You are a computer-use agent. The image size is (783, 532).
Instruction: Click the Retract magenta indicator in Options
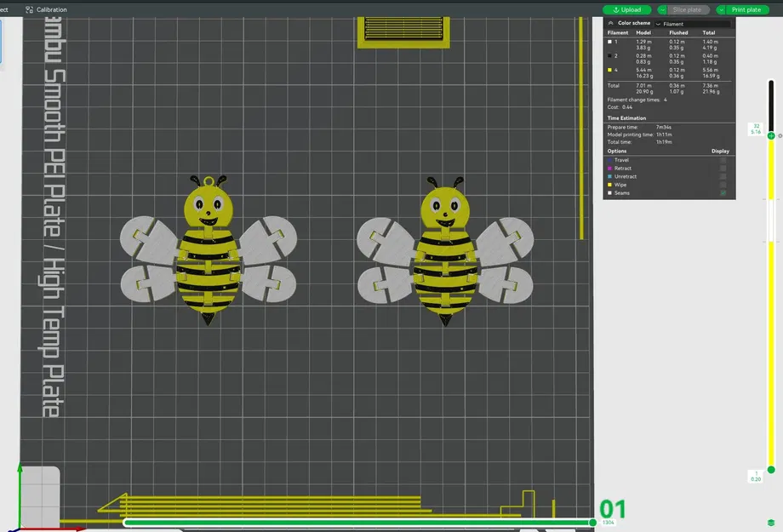[609, 168]
